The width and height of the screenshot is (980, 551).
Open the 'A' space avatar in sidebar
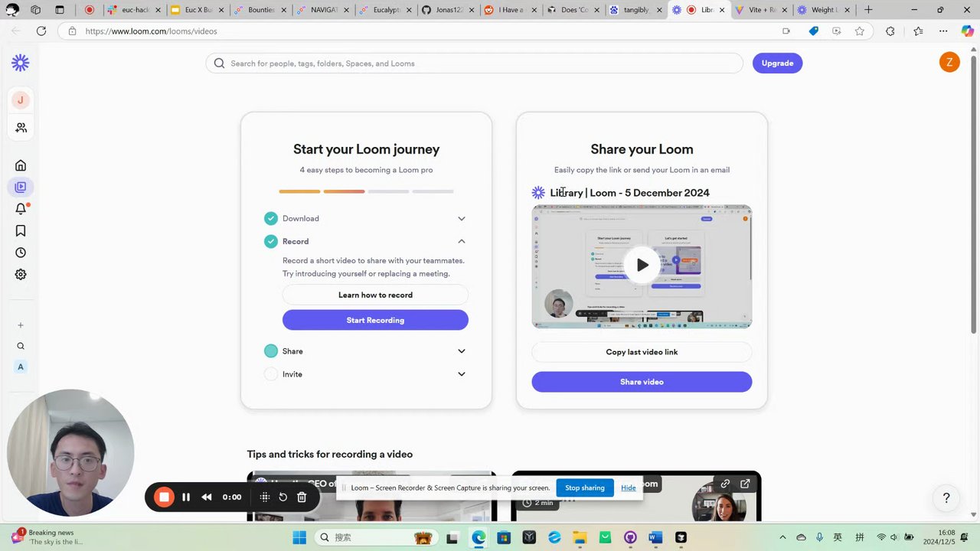21,367
